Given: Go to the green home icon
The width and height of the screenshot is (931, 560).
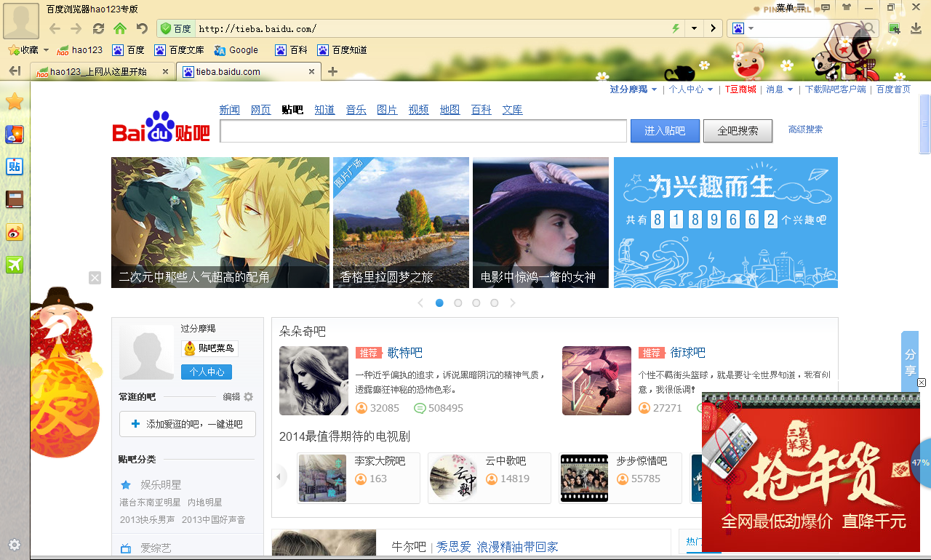Looking at the screenshot, I should tap(120, 28).
